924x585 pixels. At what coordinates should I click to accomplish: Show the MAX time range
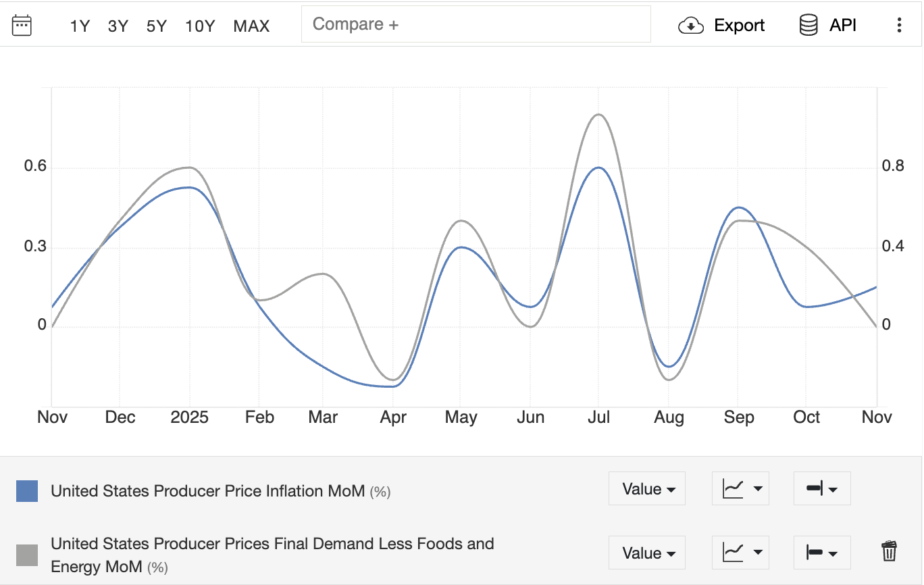coord(251,26)
